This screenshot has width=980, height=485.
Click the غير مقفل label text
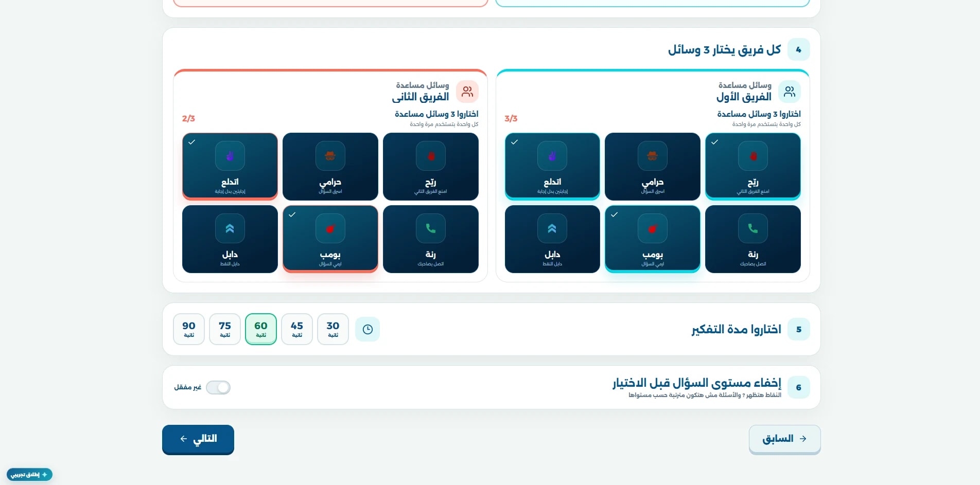(188, 387)
